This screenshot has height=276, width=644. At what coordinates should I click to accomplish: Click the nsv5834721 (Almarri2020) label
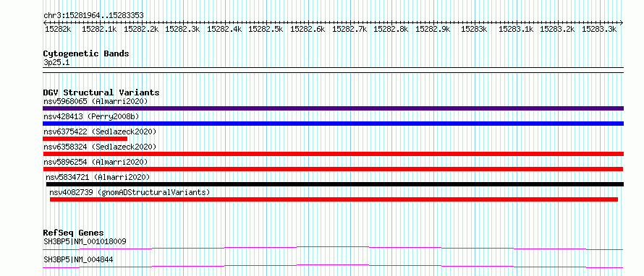pos(98,177)
